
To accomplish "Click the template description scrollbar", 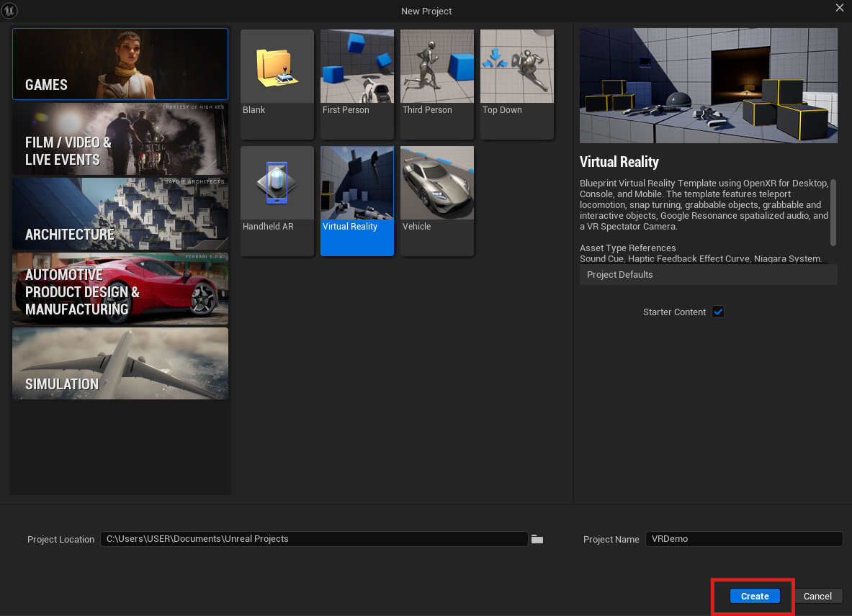I will click(x=834, y=212).
